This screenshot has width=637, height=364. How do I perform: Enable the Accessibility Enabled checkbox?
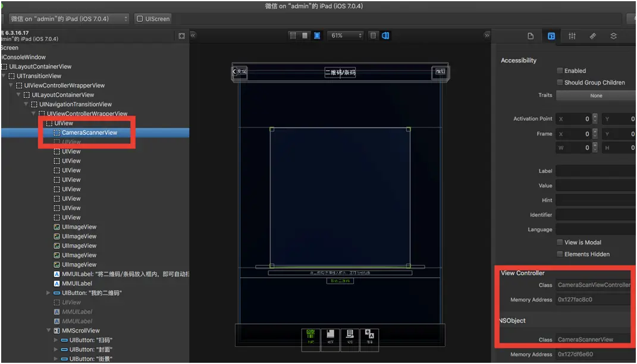pyautogui.click(x=560, y=71)
